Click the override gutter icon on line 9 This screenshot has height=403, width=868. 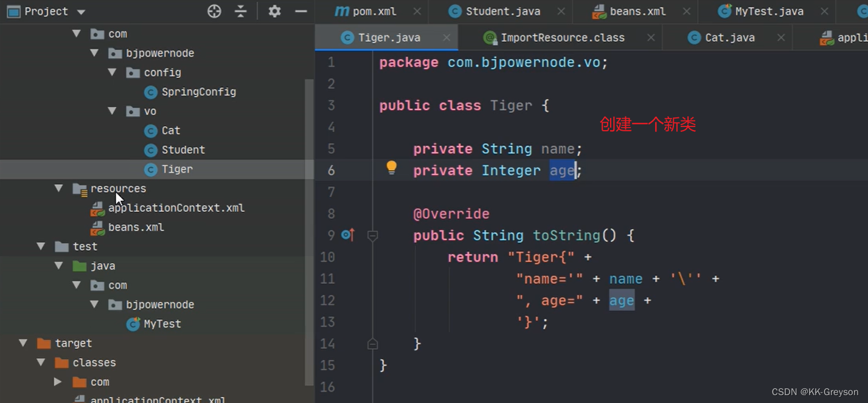pyautogui.click(x=348, y=235)
